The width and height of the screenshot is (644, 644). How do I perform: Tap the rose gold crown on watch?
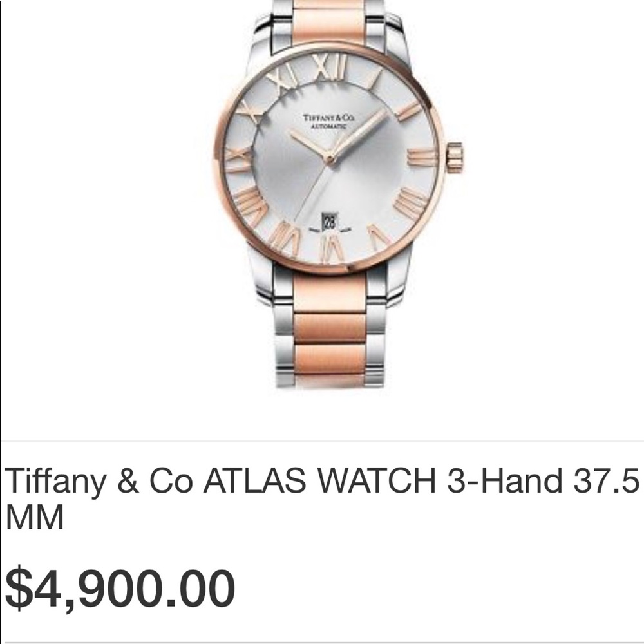[x=455, y=157]
